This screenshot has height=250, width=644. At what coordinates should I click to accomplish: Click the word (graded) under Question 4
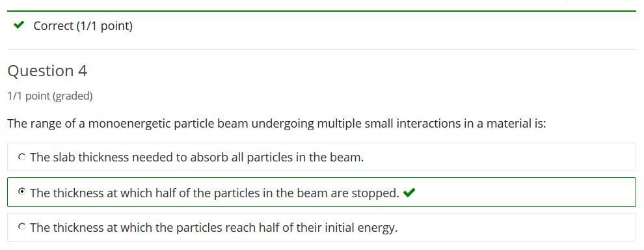tap(74, 96)
